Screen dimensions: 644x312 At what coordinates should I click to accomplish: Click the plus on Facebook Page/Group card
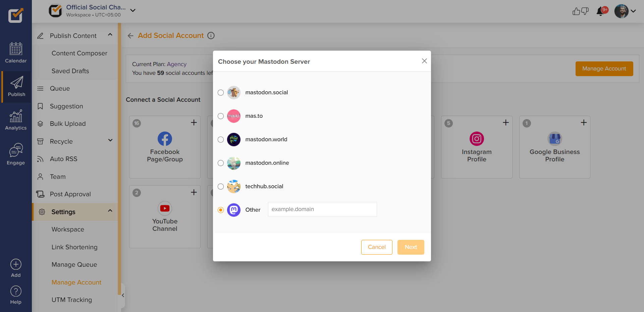pyautogui.click(x=194, y=122)
